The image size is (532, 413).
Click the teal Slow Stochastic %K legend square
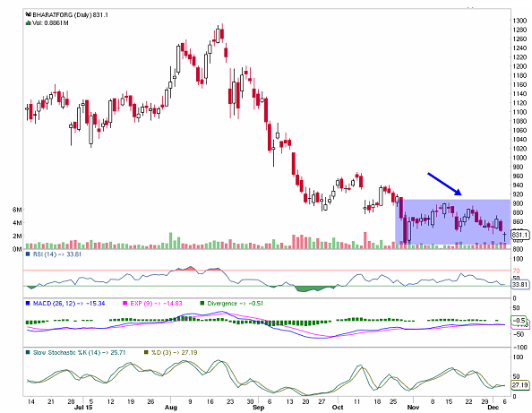(x=28, y=353)
